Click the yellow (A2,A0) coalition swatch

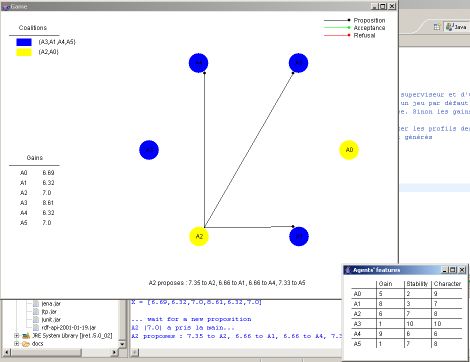point(24,52)
